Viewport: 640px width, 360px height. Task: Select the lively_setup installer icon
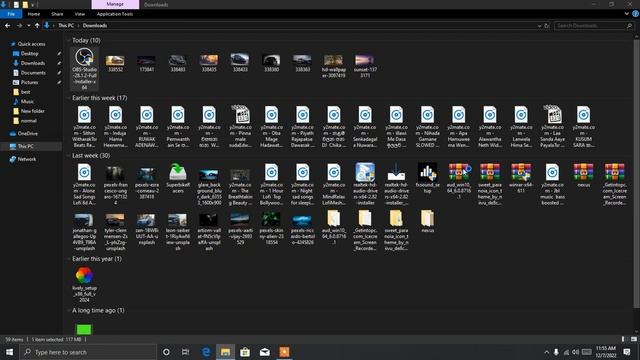tap(84, 284)
